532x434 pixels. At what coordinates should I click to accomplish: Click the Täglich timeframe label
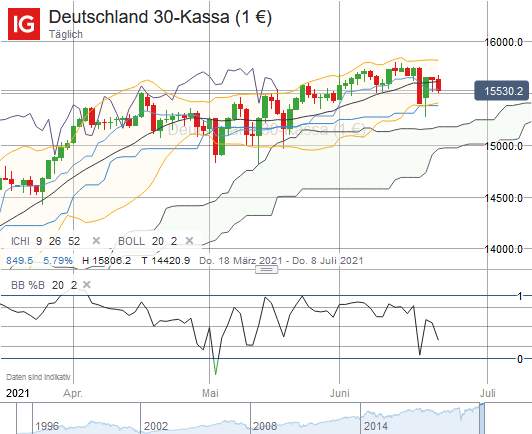pyautogui.click(x=66, y=34)
